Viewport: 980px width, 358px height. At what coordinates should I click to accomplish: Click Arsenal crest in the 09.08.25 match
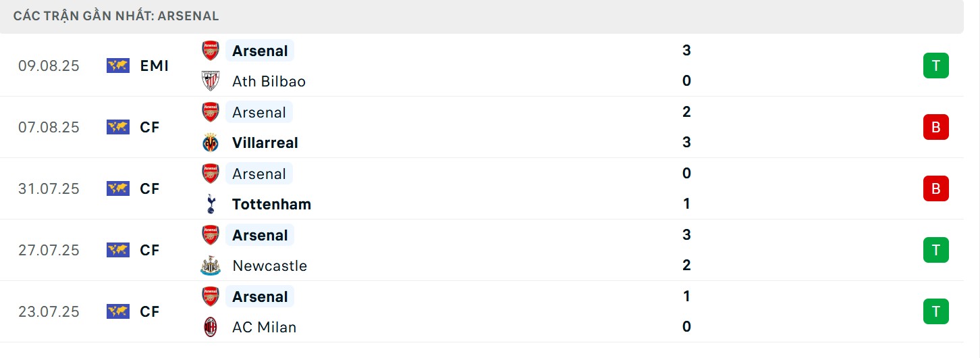[211, 51]
